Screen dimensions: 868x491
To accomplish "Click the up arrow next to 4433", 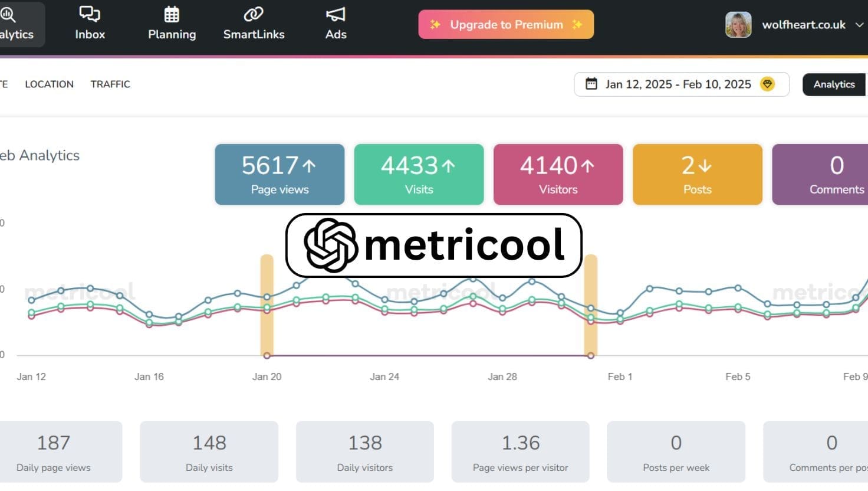I will point(448,166).
